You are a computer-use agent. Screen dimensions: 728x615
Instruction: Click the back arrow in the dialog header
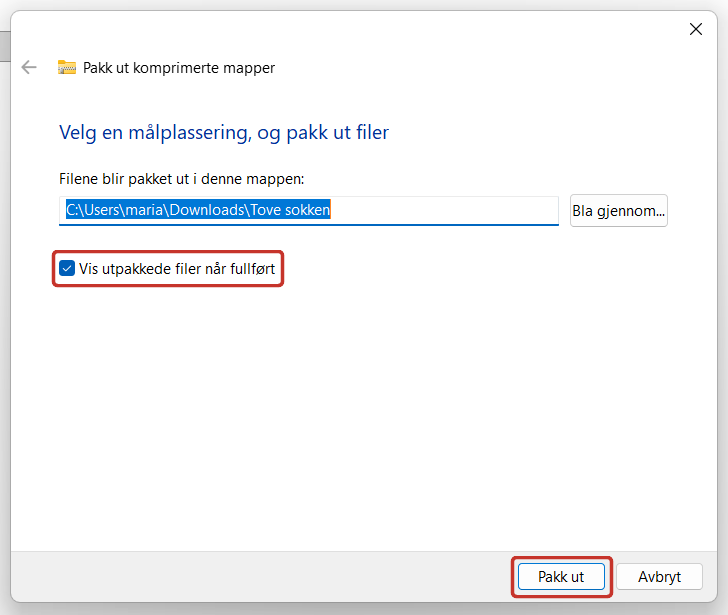click(x=29, y=67)
